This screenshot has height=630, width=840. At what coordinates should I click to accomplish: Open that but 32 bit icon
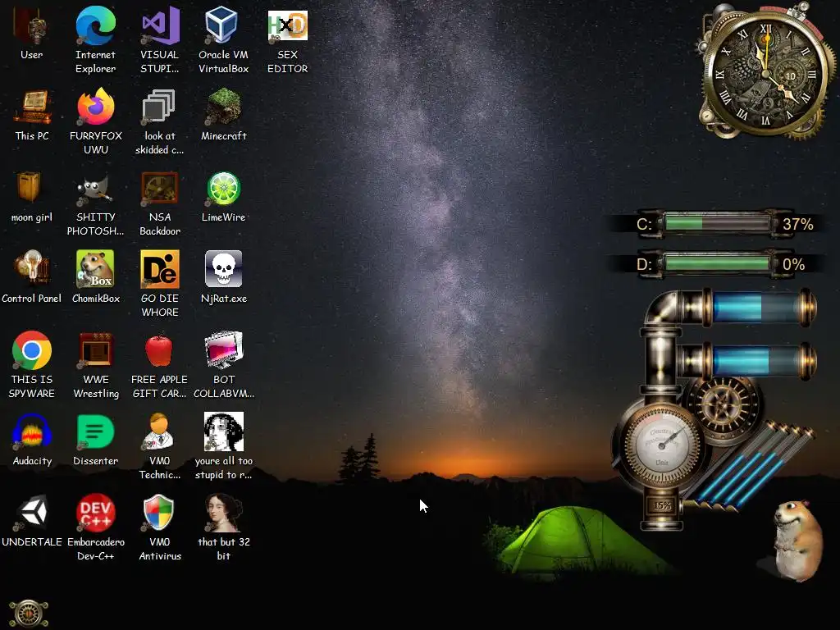223,512
